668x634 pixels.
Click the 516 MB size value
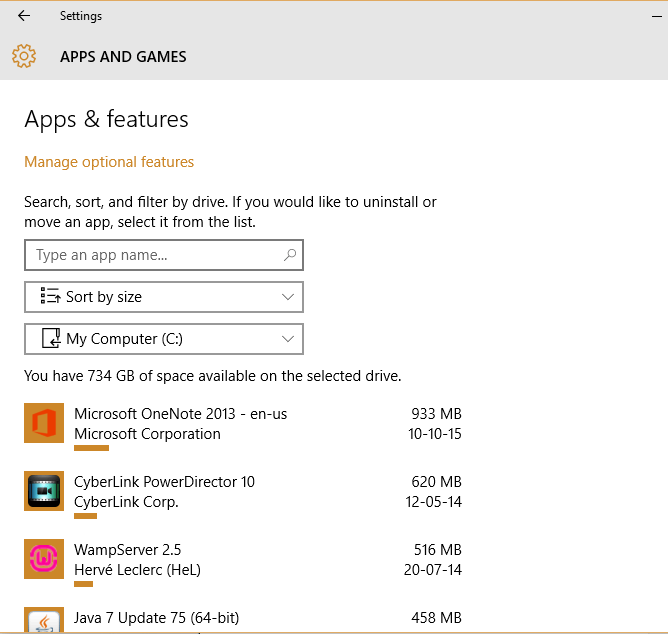438,550
